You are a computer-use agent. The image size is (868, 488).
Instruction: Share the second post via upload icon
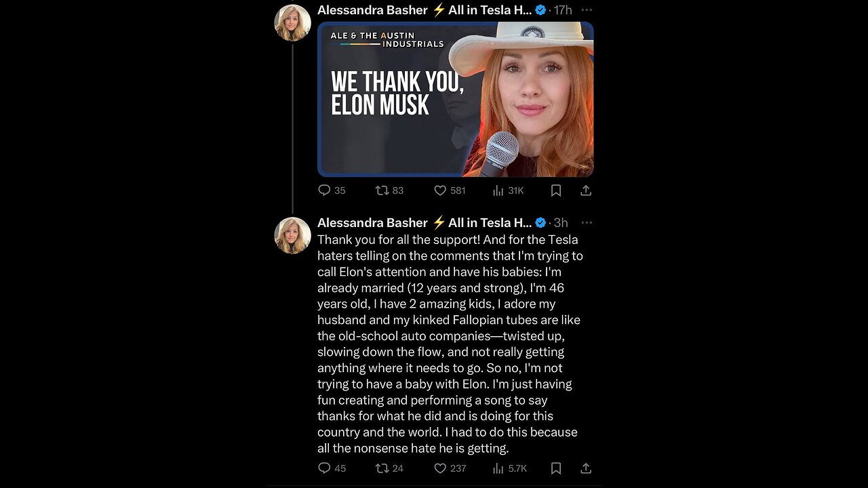586,468
